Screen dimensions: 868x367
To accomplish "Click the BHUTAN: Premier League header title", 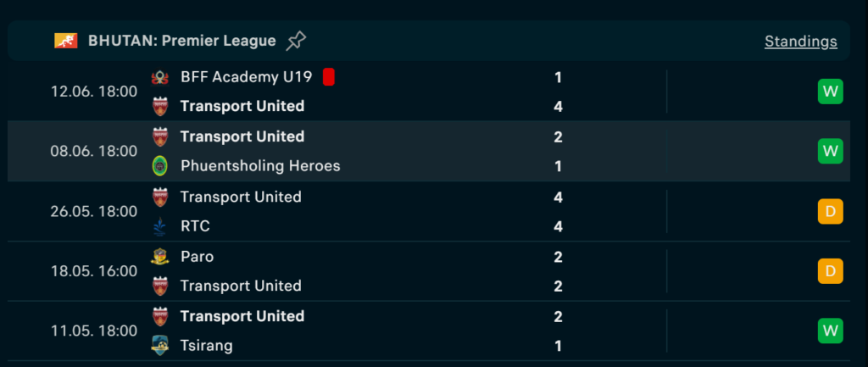I will (x=182, y=41).
